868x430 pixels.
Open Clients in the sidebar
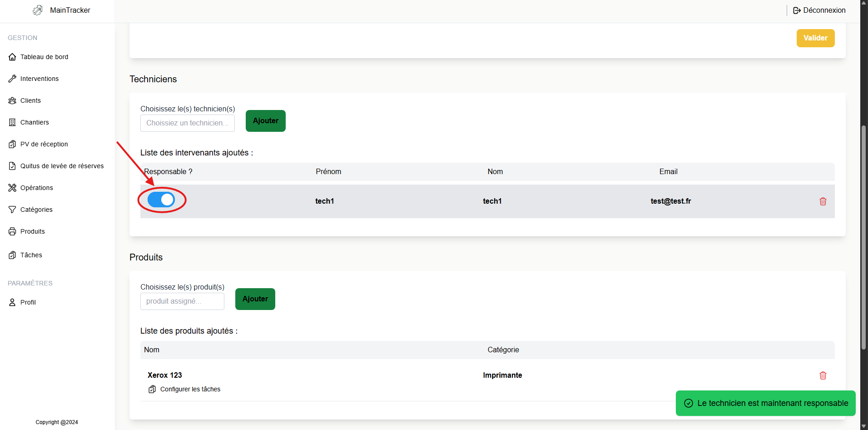click(x=30, y=100)
